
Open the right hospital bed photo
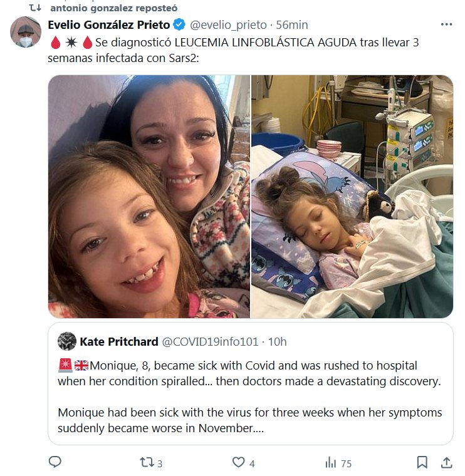(x=352, y=197)
